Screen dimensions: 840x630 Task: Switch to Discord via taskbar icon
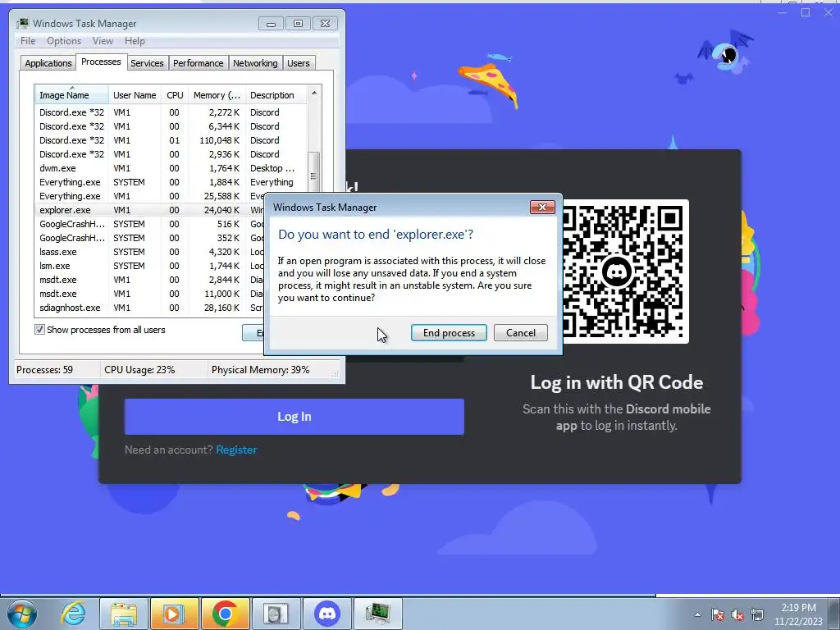[327, 614]
